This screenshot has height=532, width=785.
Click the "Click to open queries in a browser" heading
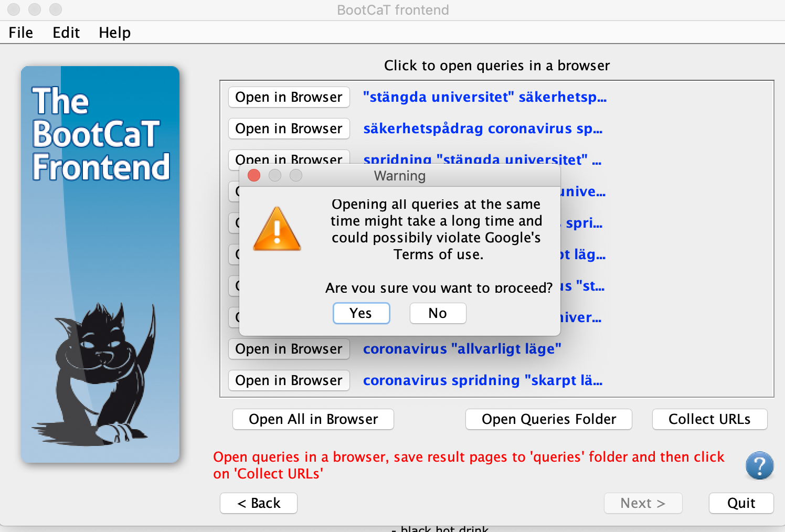[x=497, y=66]
